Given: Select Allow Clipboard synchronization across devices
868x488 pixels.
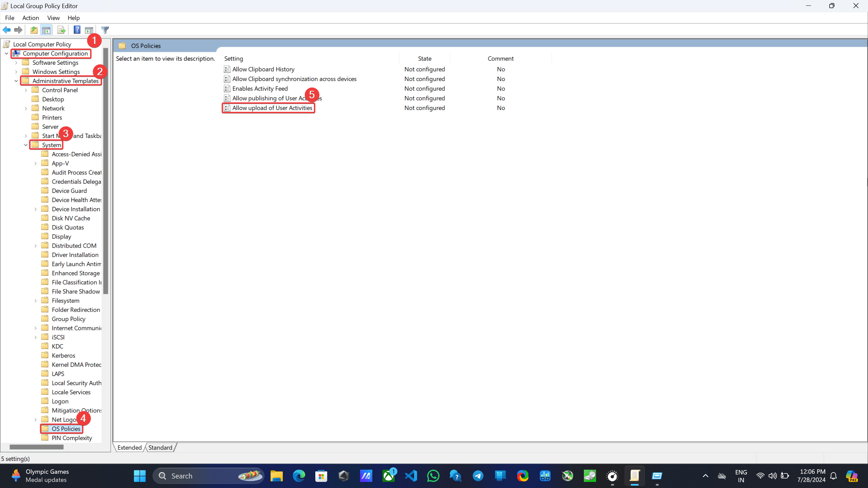Looking at the screenshot, I should [294, 79].
